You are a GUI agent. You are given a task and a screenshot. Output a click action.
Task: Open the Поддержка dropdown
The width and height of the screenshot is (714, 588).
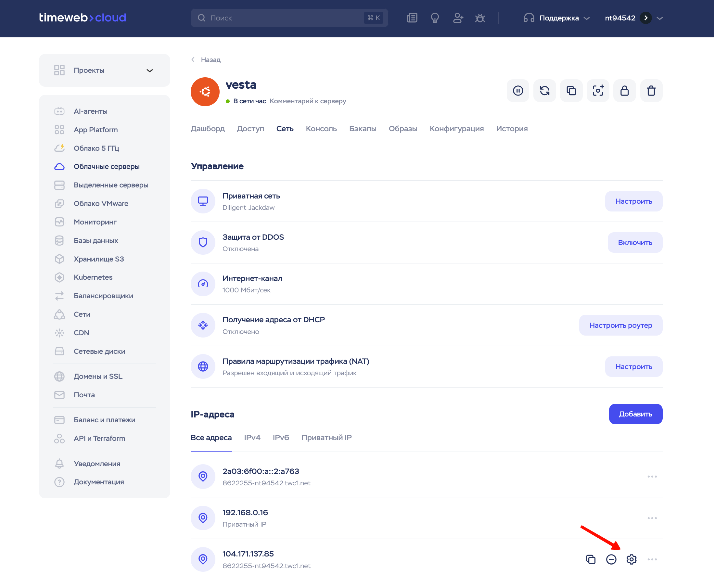pyautogui.click(x=556, y=18)
